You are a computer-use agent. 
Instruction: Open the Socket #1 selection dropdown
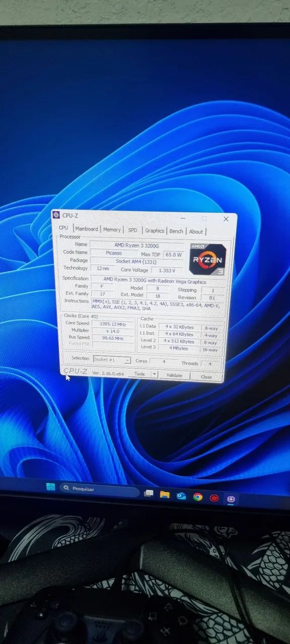pos(112,360)
